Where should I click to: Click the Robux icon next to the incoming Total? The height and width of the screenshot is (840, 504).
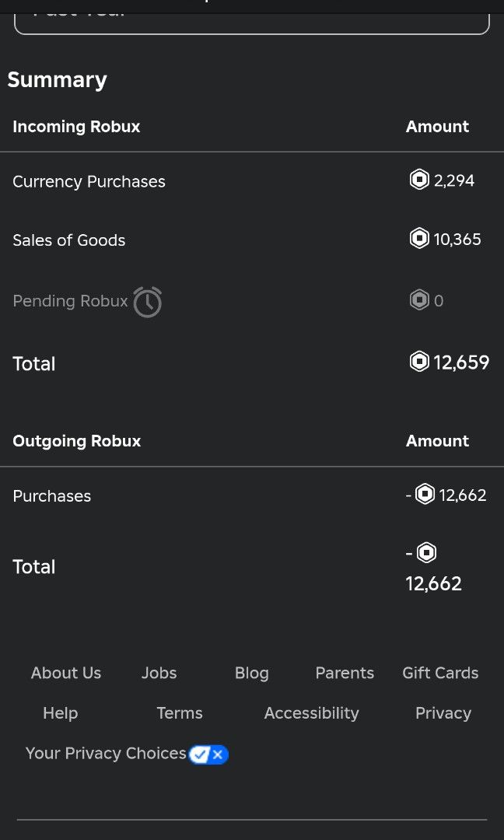tap(422, 362)
